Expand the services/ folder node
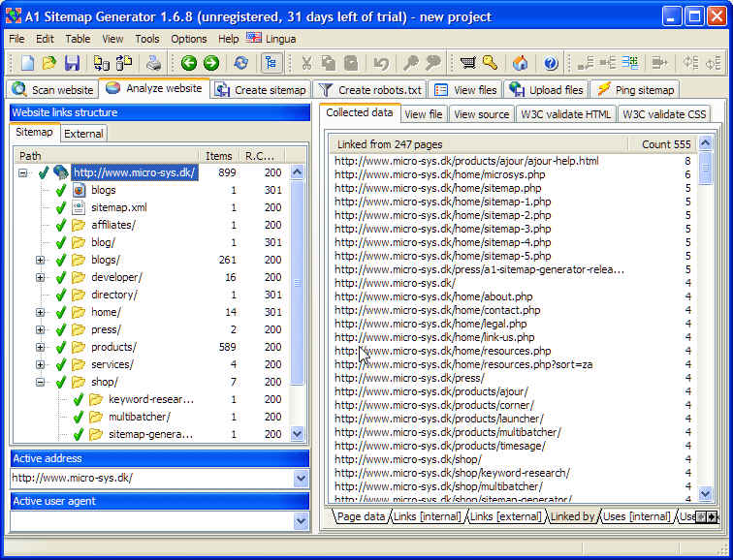The width and height of the screenshot is (733, 560). tap(40, 364)
